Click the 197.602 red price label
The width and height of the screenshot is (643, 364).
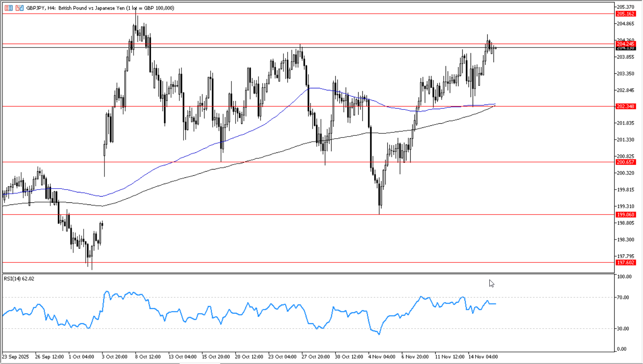tap(626, 262)
